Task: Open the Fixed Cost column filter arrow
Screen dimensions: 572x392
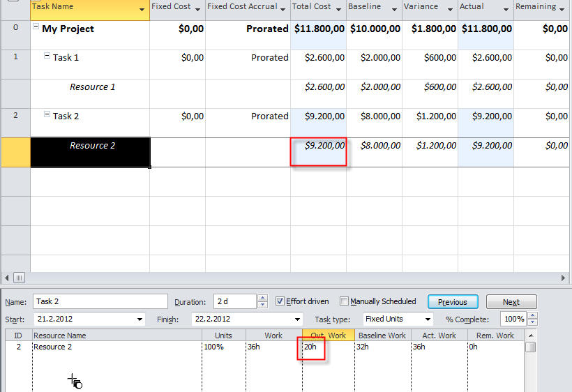Action: click(198, 9)
